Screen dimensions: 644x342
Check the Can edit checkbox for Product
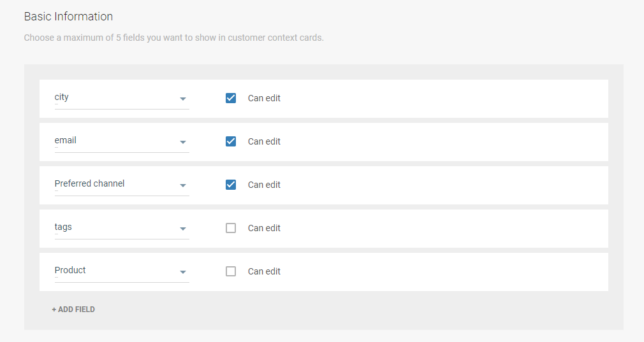tap(231, 271)
